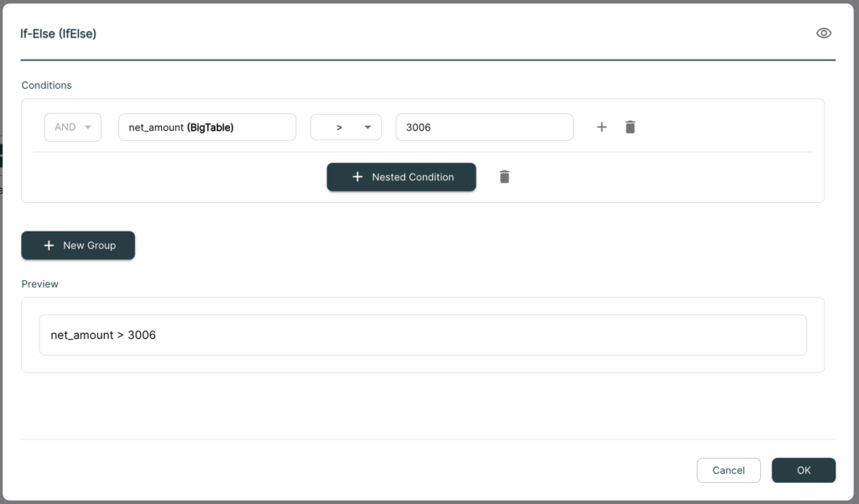The image size is (859, 504).
Task: Confirm with the OK button
Action: pos(804,470)
